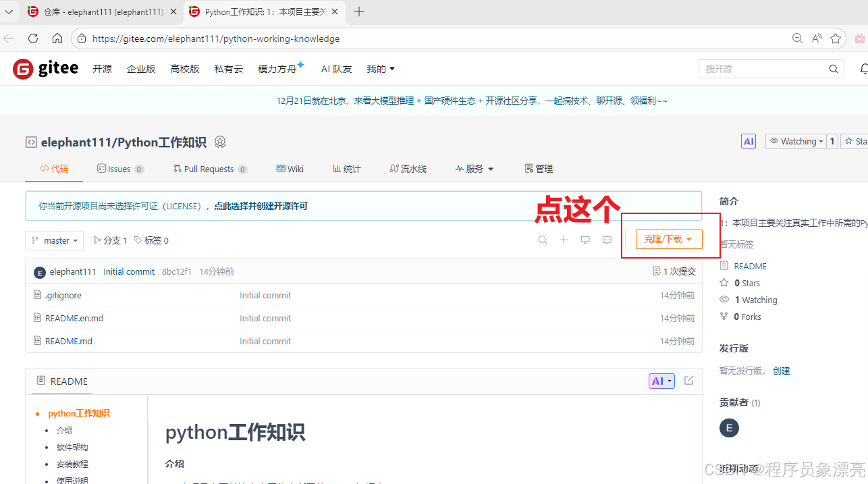Screen dimensions: 868x484
Task: Open README.md file in file list
Action: tap(69, 341)
